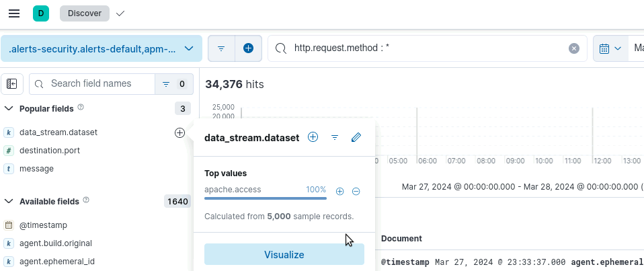The height and width of the screenshot is (271, 644).
Task: Open filter by field type button
Action: tap(173, 84)
